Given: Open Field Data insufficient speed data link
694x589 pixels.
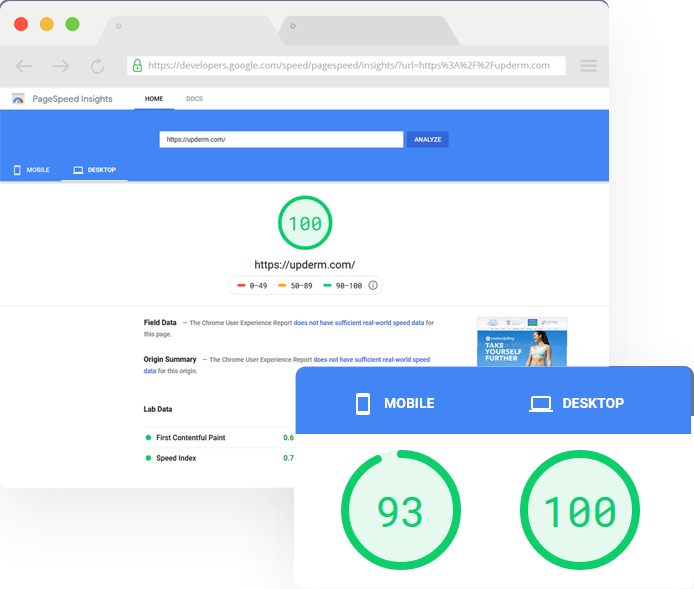Looking at the screenshot, I should pyautogui.click(x=359, y=323).
